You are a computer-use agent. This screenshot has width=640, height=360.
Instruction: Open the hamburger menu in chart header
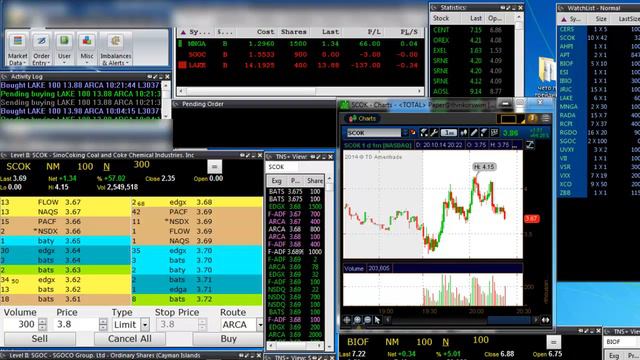546,118
